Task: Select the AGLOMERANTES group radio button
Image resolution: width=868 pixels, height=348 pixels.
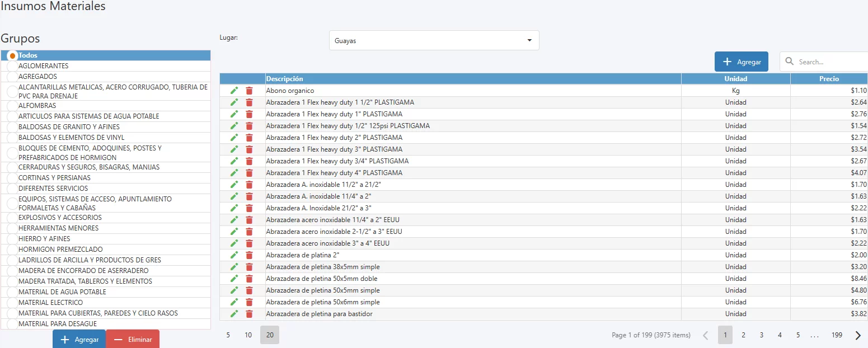Action: 12,66
